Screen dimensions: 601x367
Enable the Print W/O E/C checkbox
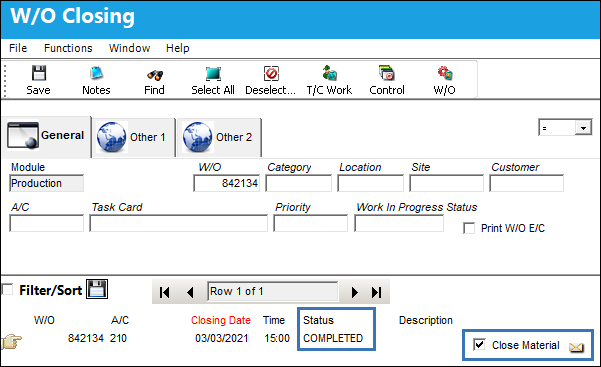[469, 228]
